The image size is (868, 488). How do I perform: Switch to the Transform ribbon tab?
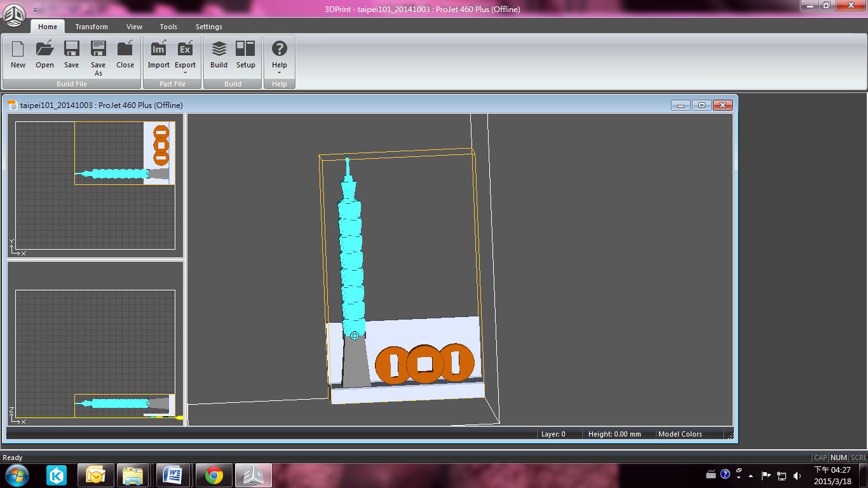click(92, 27)
